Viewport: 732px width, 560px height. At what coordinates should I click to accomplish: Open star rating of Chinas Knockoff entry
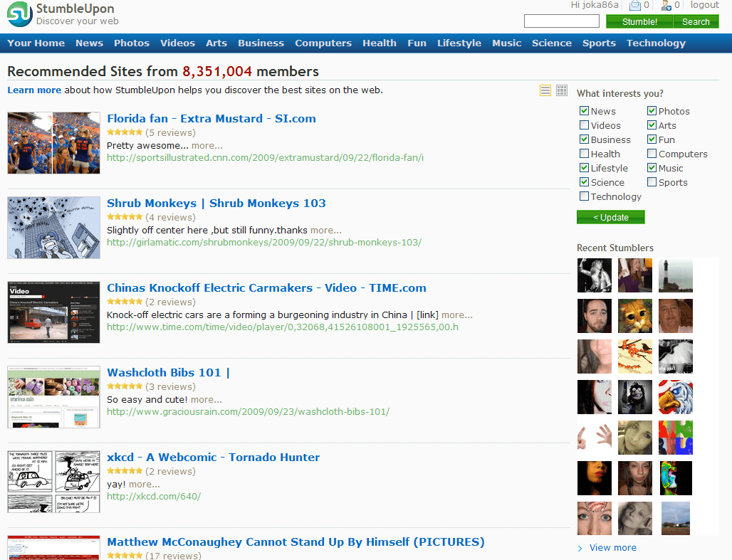[x=124, y=302]
